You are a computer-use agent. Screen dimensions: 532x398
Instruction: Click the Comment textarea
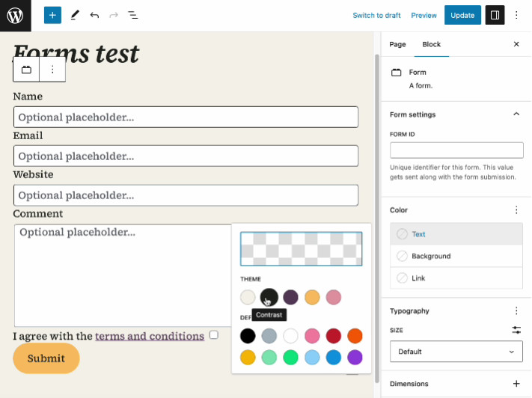123,275
